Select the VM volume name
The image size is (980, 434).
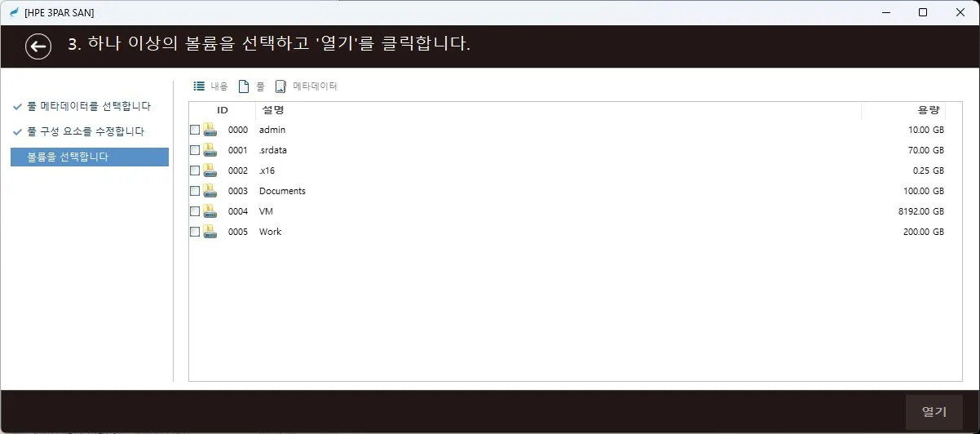(x=266, y=211)
